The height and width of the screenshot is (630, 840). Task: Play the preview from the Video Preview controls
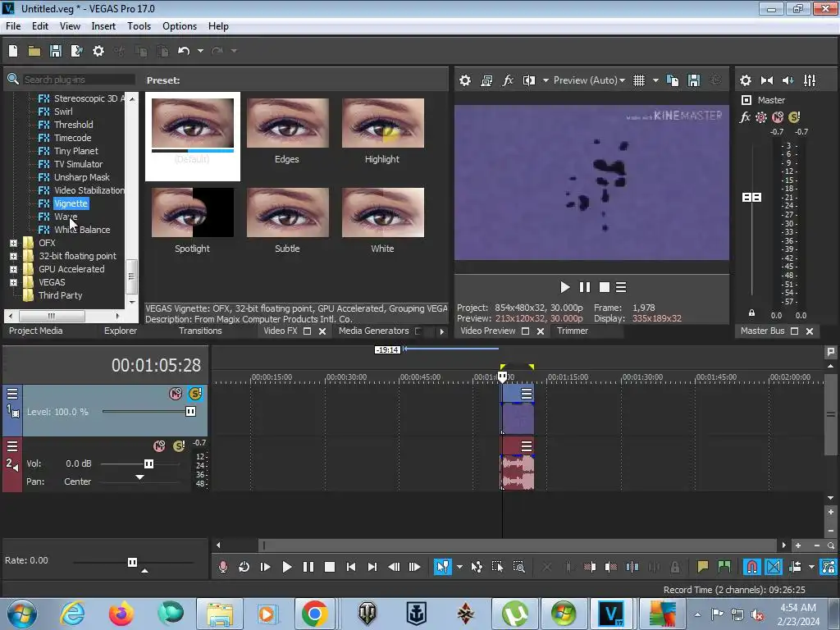[564, 288]
